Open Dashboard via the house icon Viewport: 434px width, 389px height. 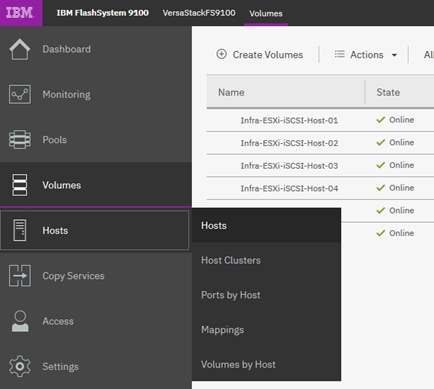pyautogui.click(x=20, y=49)
